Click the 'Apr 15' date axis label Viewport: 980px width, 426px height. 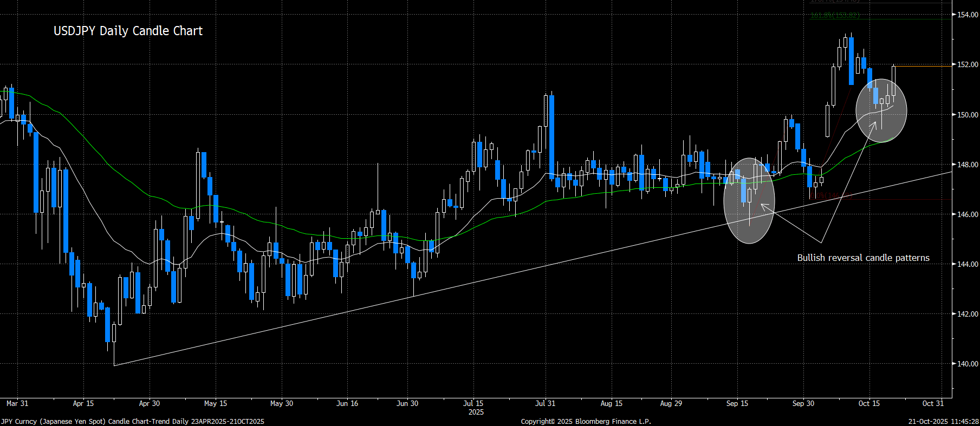tap(83, 403)
